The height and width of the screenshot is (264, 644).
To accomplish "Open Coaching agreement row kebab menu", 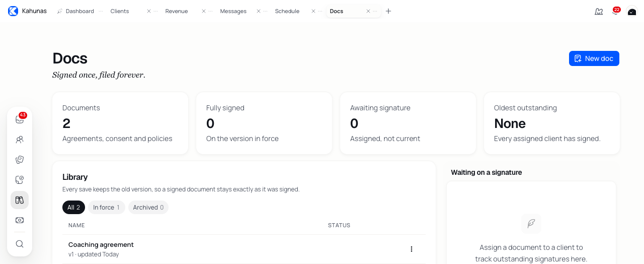I will [411, 249].
